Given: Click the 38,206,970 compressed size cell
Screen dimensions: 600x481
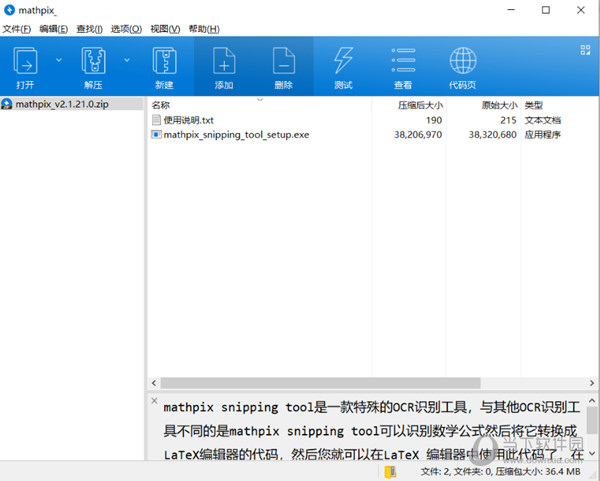Looking at the screenshot, I should pyautogui.click(x=418, y=135).
